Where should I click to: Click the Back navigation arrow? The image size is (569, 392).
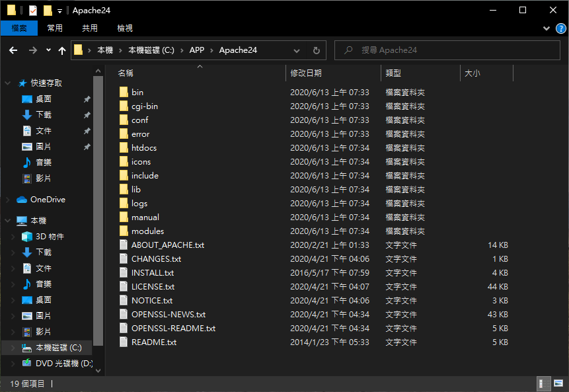click(13, 50)
